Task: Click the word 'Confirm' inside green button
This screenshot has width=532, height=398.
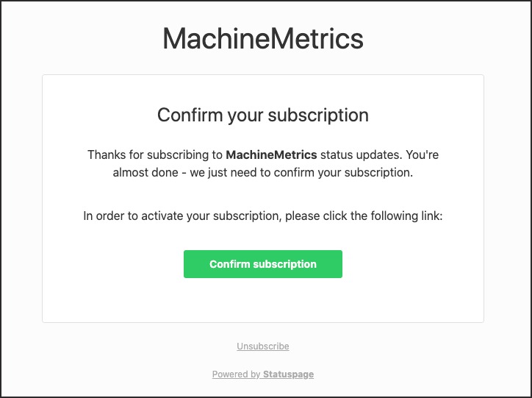Action: [230, 264]
